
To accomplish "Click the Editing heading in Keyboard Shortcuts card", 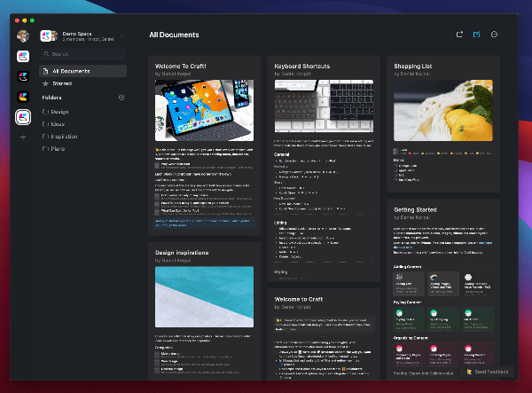I will (280, 223).
